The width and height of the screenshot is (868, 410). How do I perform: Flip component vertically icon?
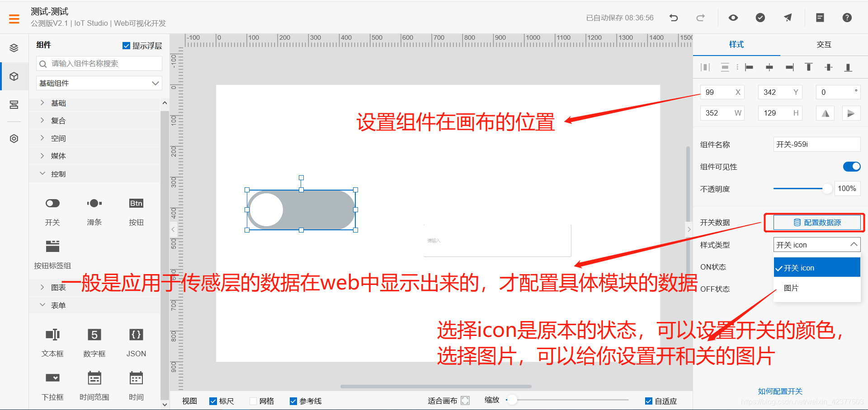(x=851, y=113)
